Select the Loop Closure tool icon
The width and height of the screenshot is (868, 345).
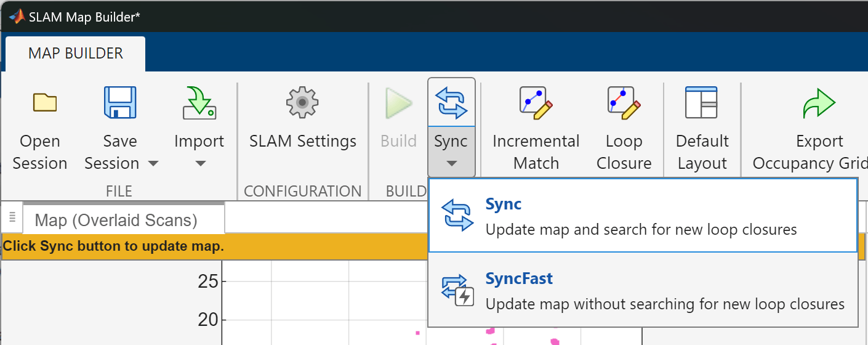[x=624, y=103]
